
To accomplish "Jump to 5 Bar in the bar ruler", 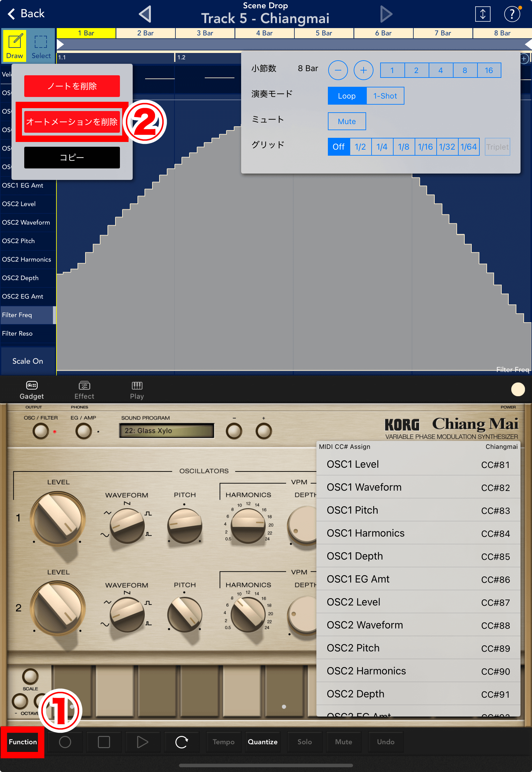I will 324,33.
